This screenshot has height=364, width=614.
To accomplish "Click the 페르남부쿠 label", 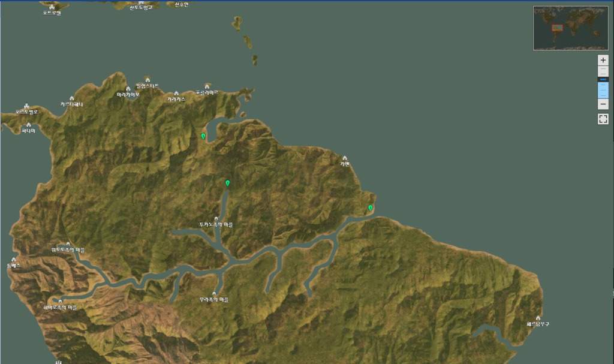I will [x=538, y=324].
